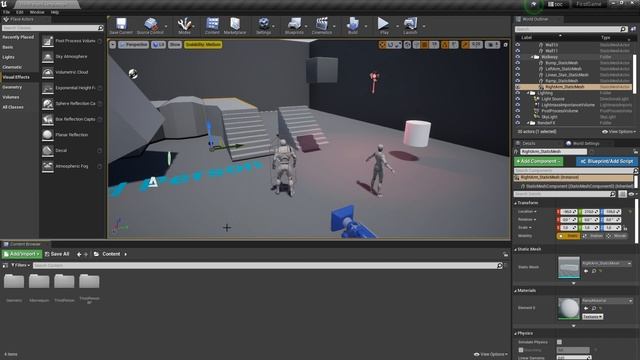
Task: Click the green Add Component button
Action: point(538,161)
